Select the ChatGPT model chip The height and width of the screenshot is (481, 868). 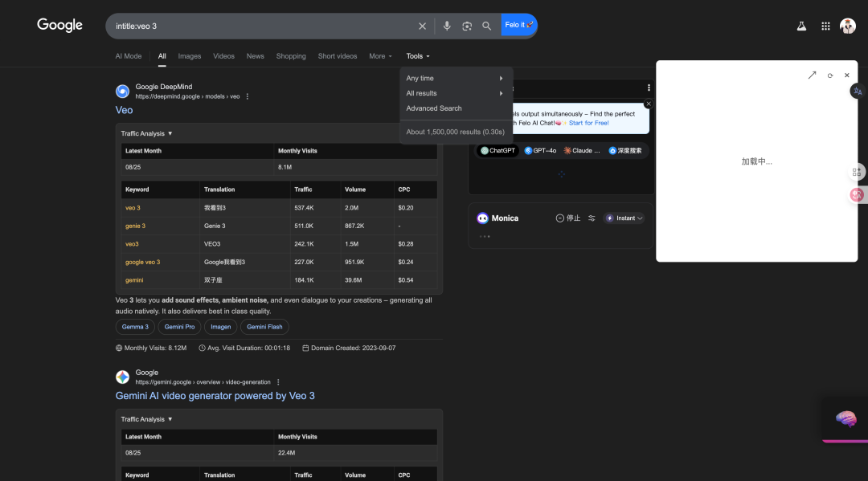497,150
